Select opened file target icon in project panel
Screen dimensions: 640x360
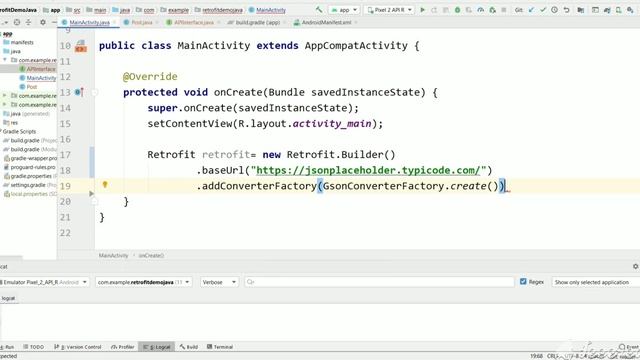tap(17, 22)
